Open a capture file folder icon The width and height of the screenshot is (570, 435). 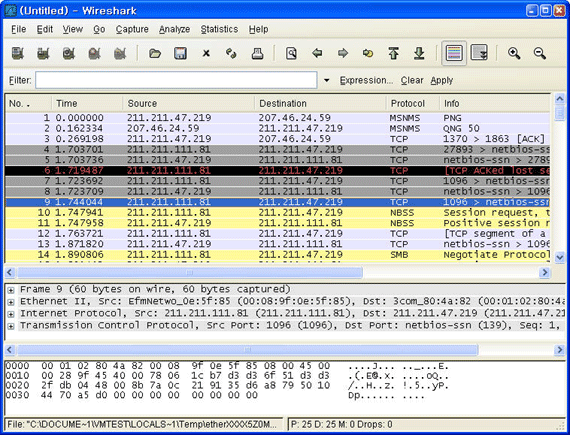point(155,53)
